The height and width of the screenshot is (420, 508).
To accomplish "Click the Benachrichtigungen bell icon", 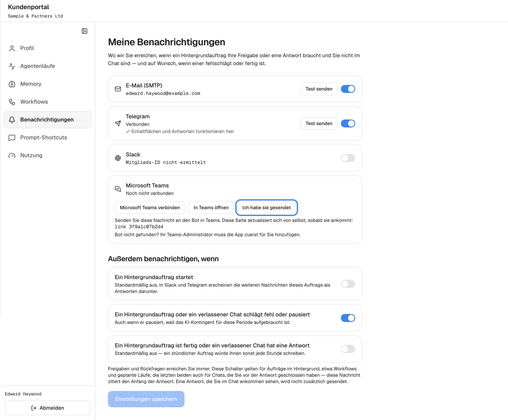I will coord(12,120).
